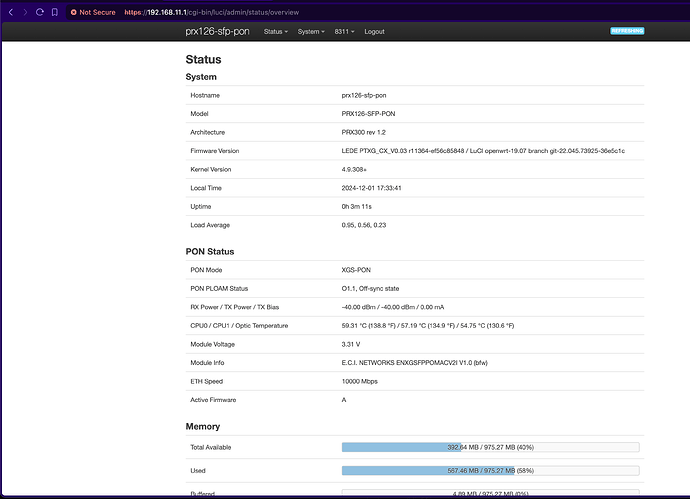Screen dimensions: 690x499
Task: Click the Module Info label
Action: (x=207, y=363)
